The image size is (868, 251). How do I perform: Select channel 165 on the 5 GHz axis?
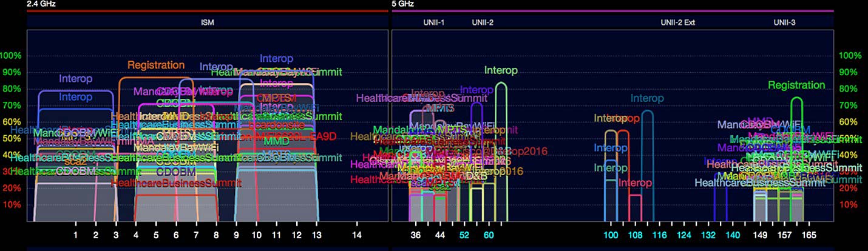[809, 234]
